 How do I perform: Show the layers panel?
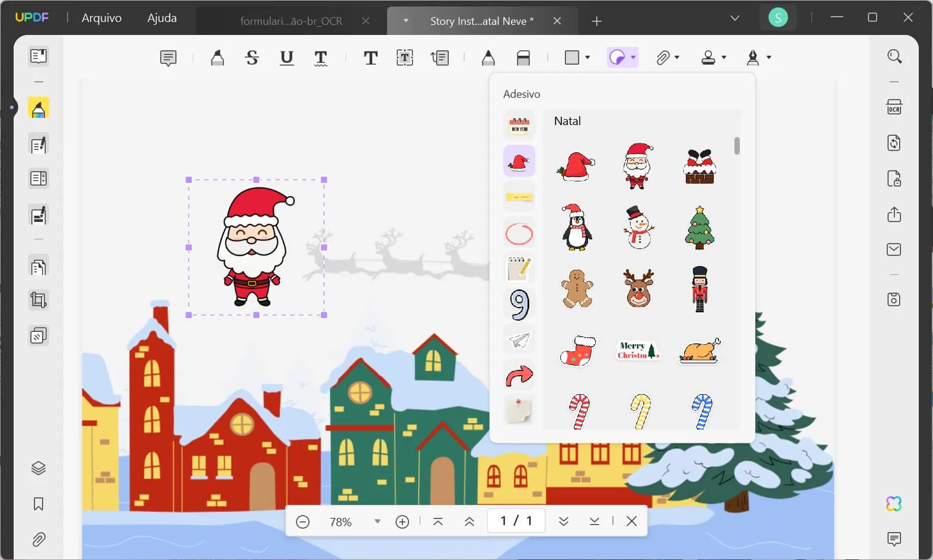pos(39,468)
